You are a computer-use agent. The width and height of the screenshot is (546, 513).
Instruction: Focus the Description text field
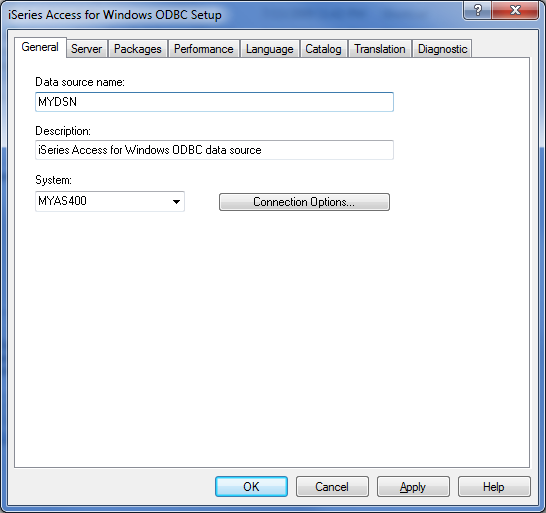[214, 150]
